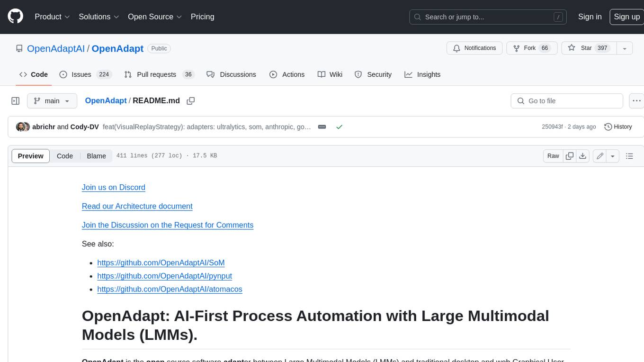Viewport: 644px width, 362px height.
Task: Focus the Search or jump to field
Action: 488,17
